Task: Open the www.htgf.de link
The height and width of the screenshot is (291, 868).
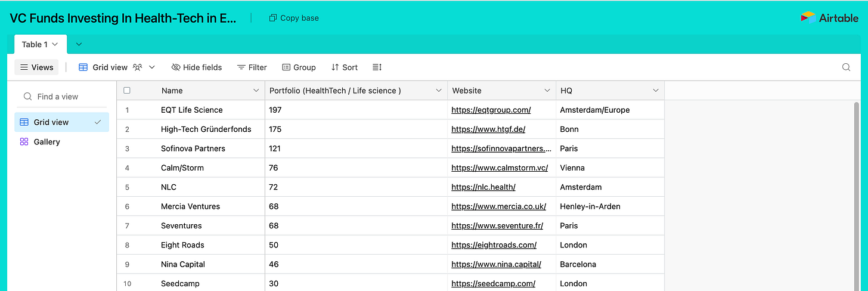Action: tap(488, 129)
